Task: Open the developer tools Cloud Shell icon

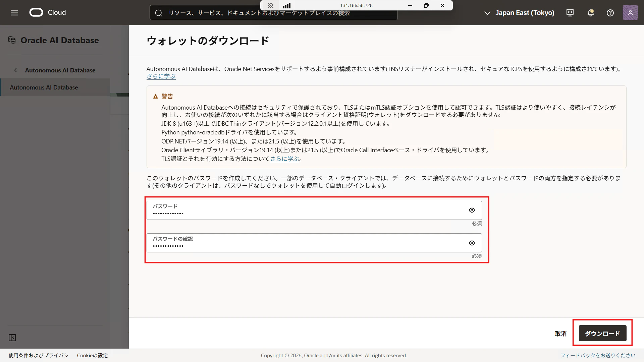Action: [570, 13]
